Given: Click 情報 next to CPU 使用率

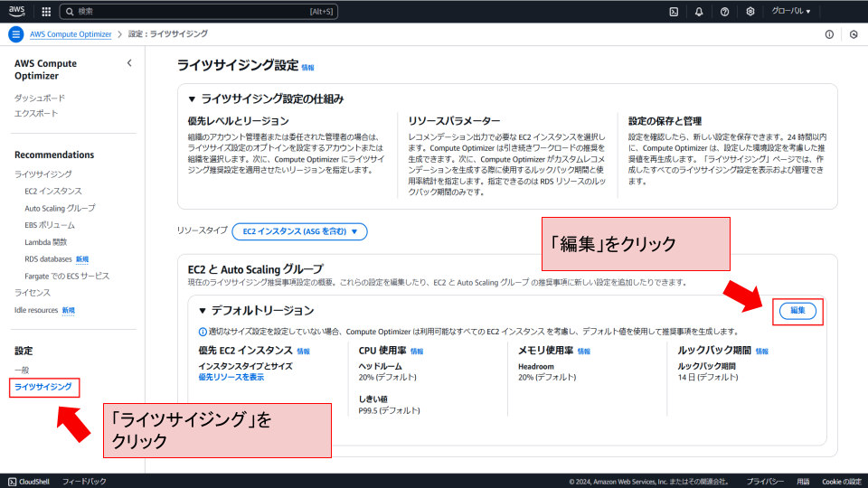Looking at the screenshot, I should coord(417,352).
